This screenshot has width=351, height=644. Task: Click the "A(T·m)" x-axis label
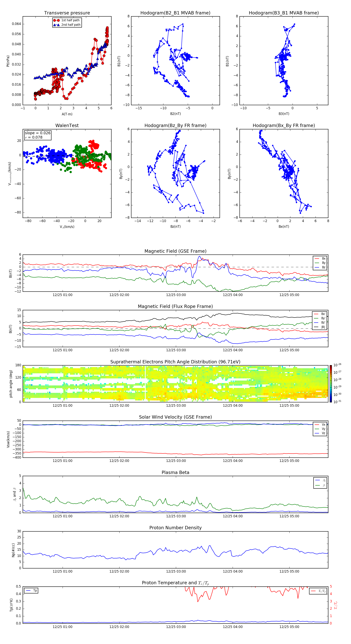click(67, 114)
